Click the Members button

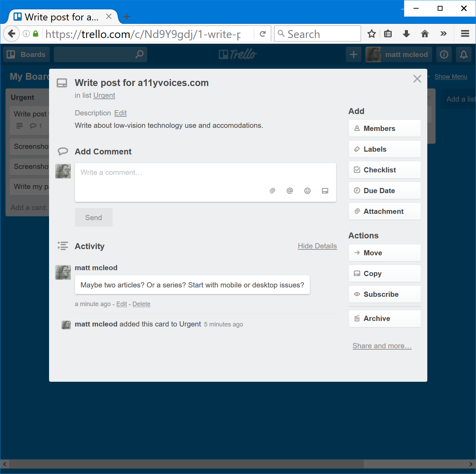(385, 128)
